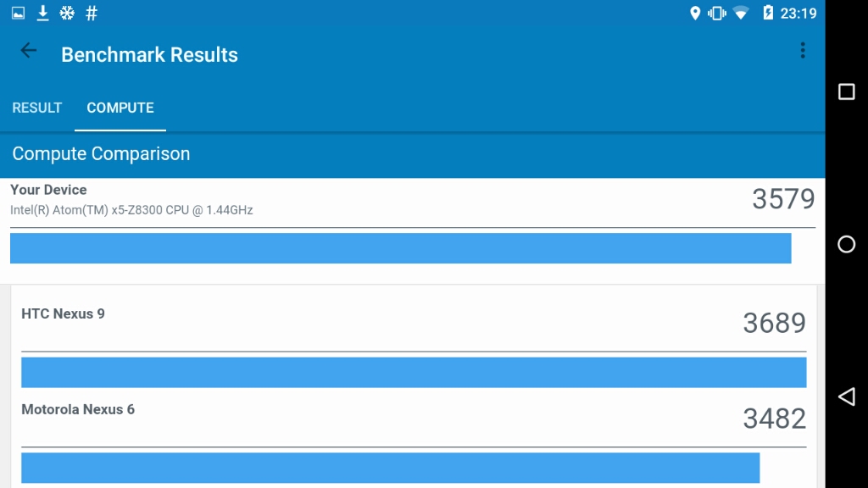Tap the snowflake notification icon
Screen dimensions: 868x488
click(x=67, y=13)
